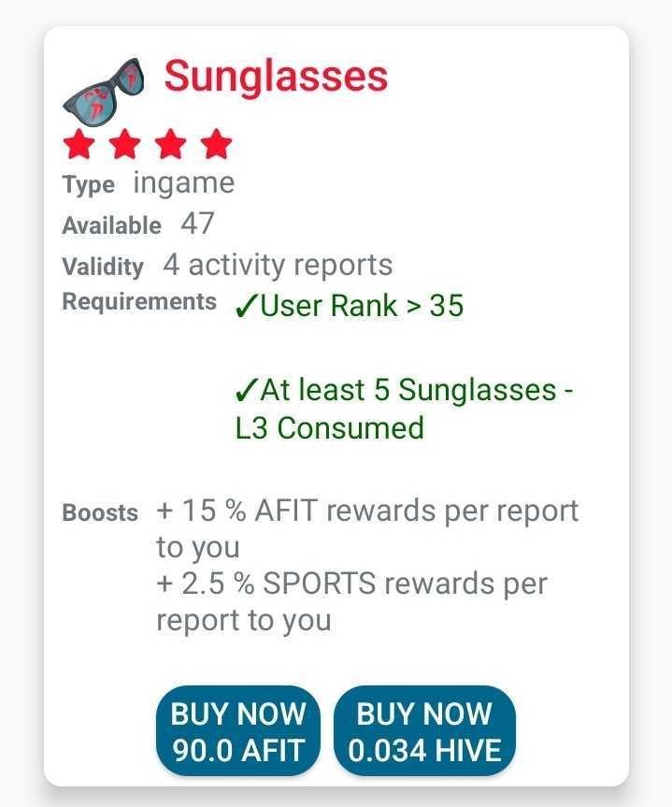
Task: Select the fourth red rating star
Action: click(x=216, y=144)
